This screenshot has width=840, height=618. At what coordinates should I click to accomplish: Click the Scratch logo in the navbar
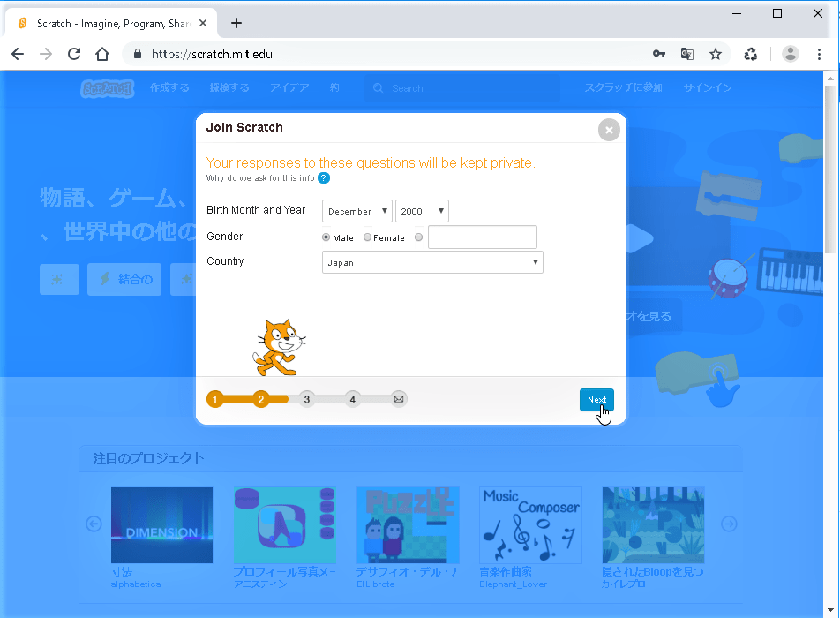107,88
